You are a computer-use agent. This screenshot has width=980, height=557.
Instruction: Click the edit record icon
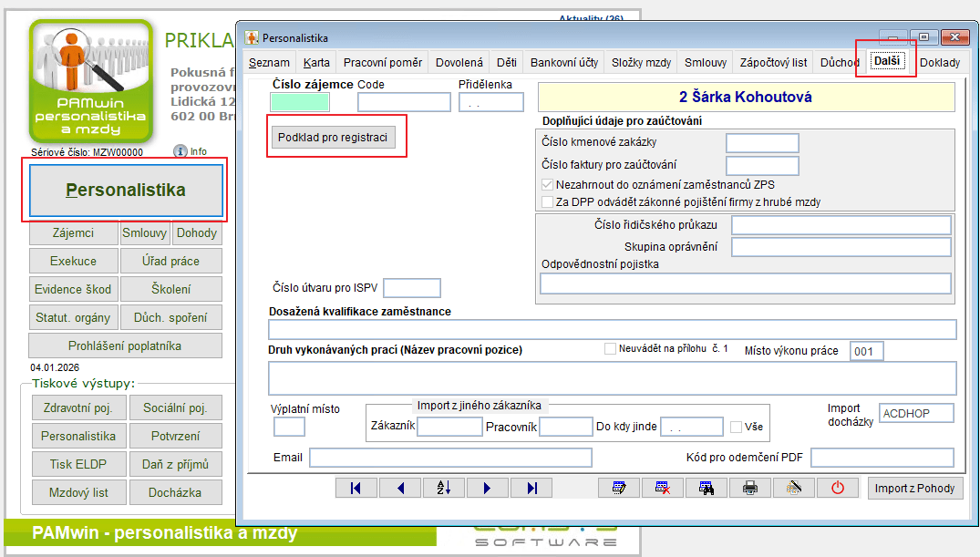click(x=619, y=488)
